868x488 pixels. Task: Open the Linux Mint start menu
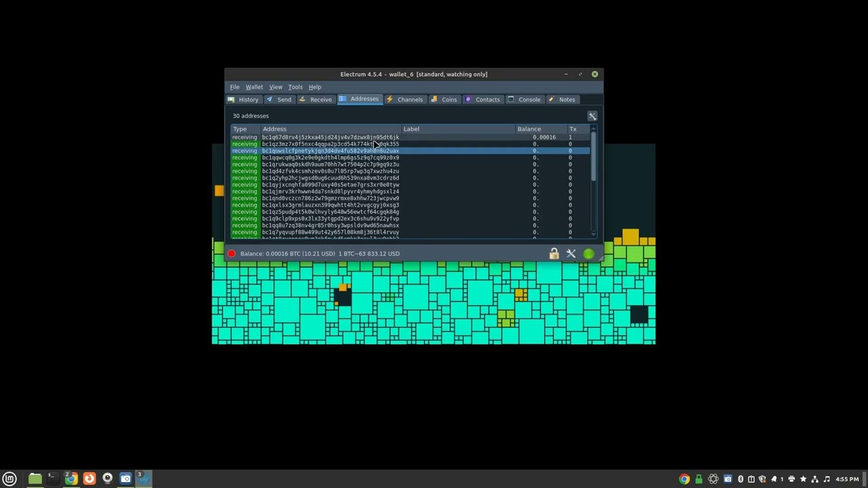pos(9,479)
